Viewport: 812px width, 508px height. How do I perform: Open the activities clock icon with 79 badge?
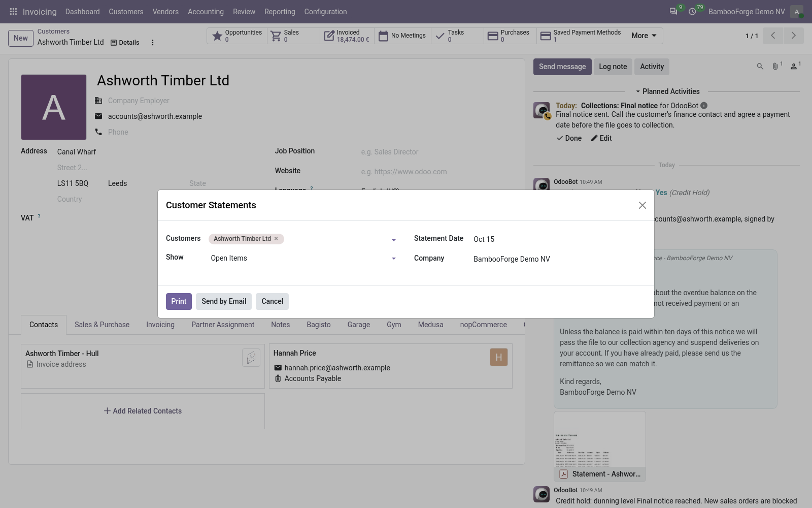(x=692, y=12)
